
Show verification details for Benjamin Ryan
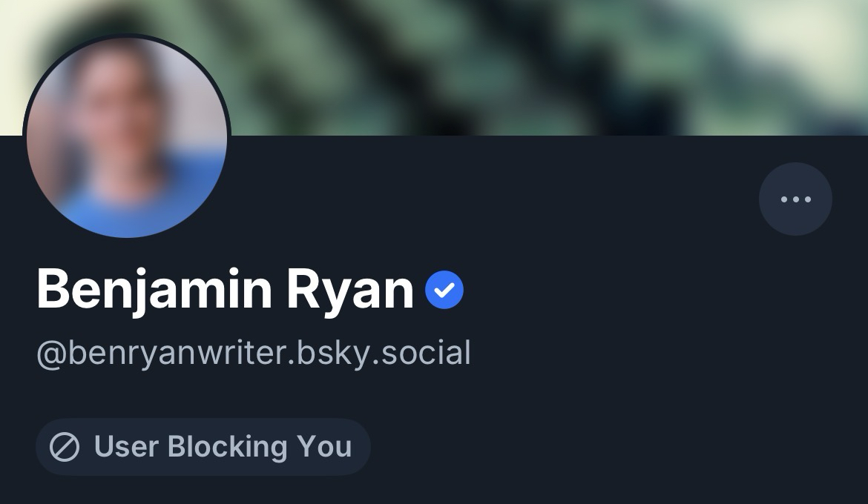[x=444, y=290]
